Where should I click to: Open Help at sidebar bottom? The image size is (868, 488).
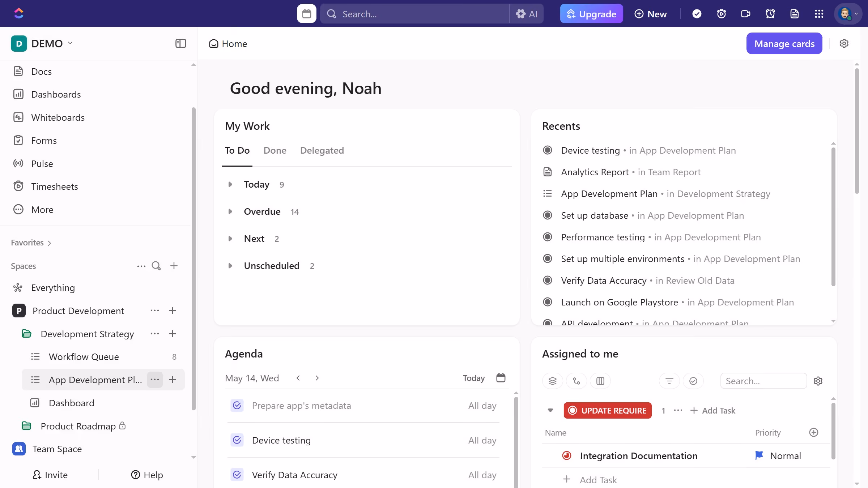point(147,475)
